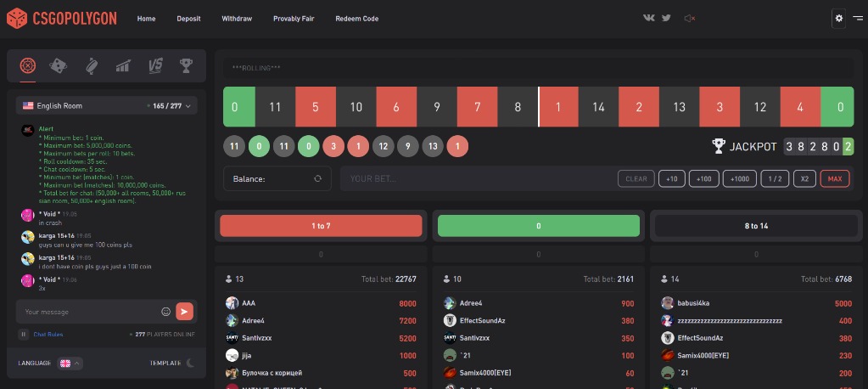Double the bet with X2
The image size is (868, 389).
(804, 178)
